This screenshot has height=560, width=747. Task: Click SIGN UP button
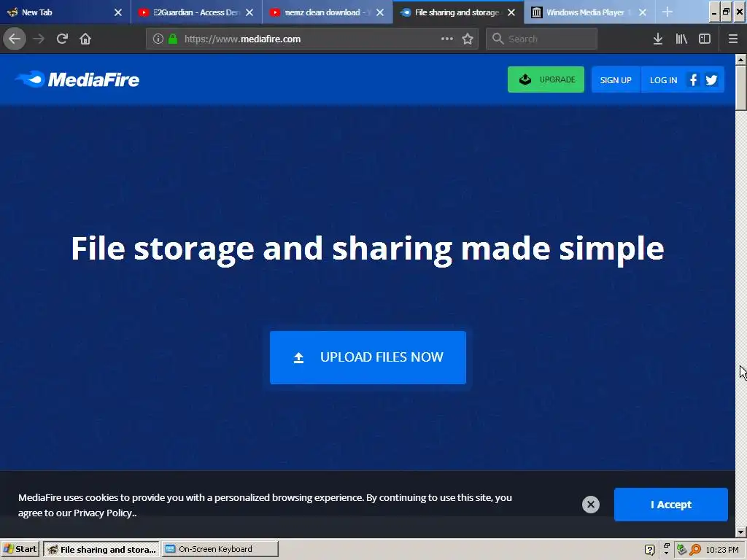coord(616,79)
